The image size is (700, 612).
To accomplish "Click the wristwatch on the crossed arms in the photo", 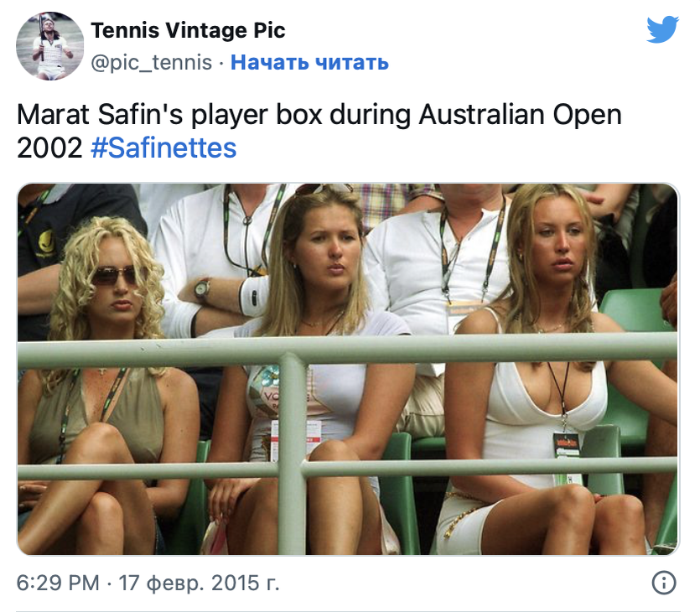I will click(x=202, y=288).
